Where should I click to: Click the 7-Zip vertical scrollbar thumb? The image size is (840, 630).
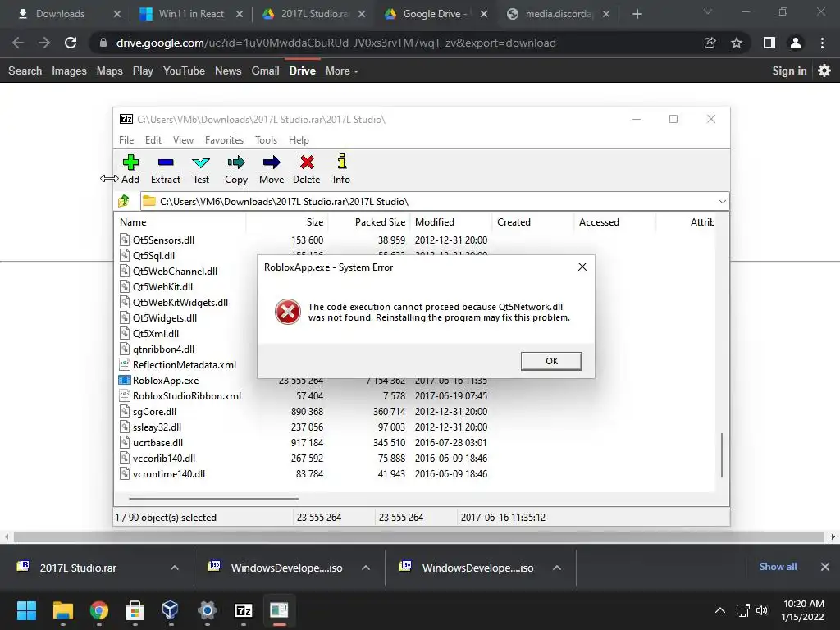[722, 454]
